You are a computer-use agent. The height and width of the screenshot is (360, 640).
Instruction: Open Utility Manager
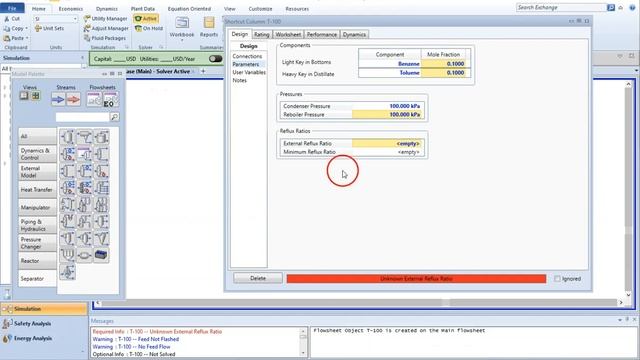click(x=105, y=18)
